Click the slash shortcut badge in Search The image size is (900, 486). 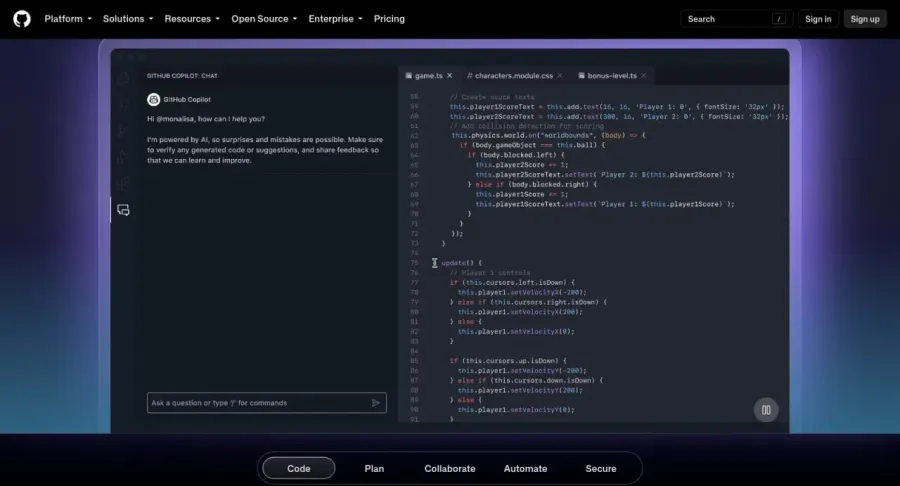[x=779, y=19]
